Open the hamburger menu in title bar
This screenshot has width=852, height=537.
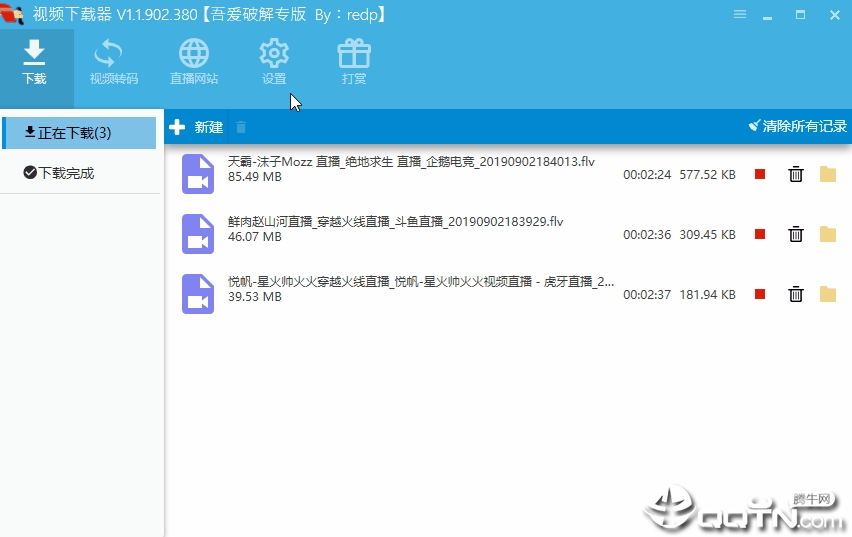(x=740, y=15)
